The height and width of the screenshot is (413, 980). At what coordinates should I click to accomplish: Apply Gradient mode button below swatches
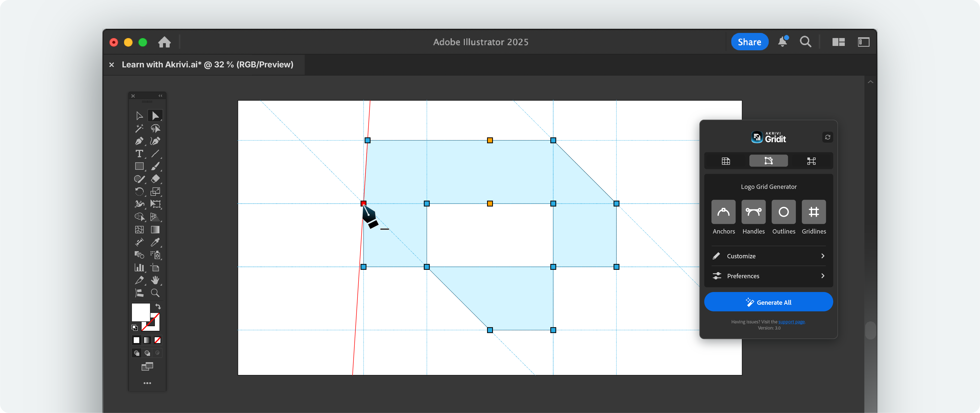click(147, 340)
